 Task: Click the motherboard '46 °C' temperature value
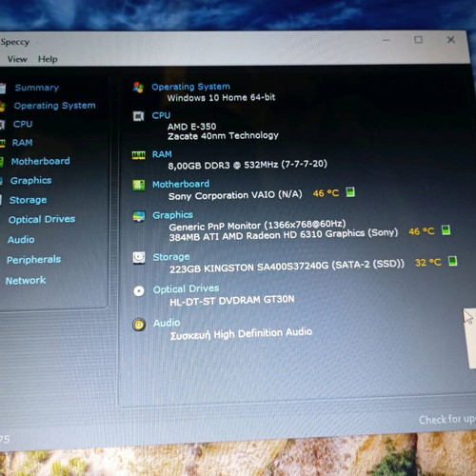pos(326,193)
